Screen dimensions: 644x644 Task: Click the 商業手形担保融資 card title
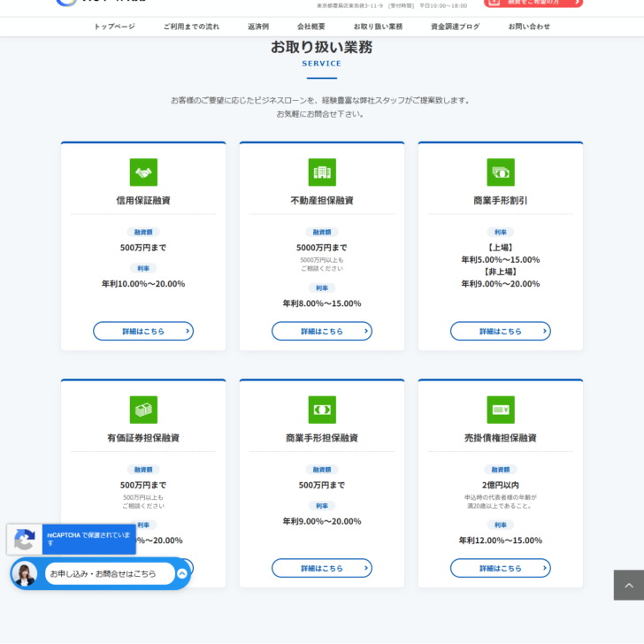(322, 438)
